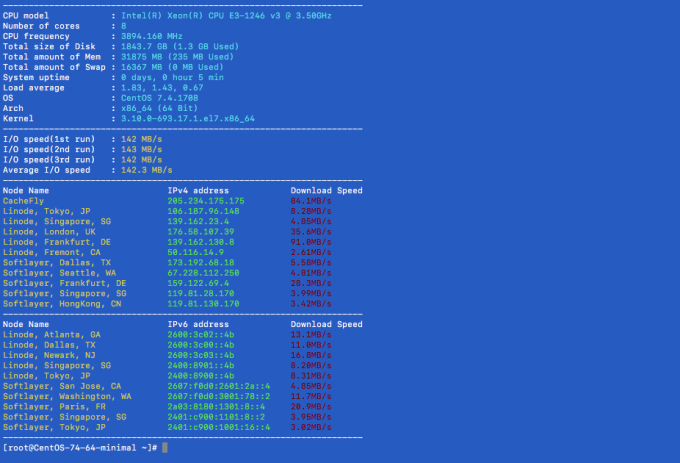
Task: Click the Linode Frankfurt download speed
Action: coord(310,242)
